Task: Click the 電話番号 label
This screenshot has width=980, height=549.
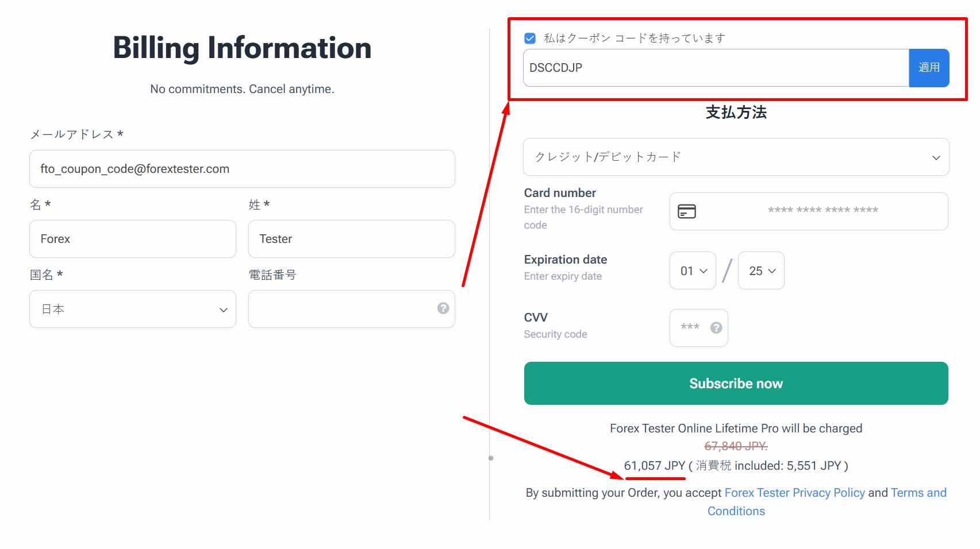Action: coord(272,275)
